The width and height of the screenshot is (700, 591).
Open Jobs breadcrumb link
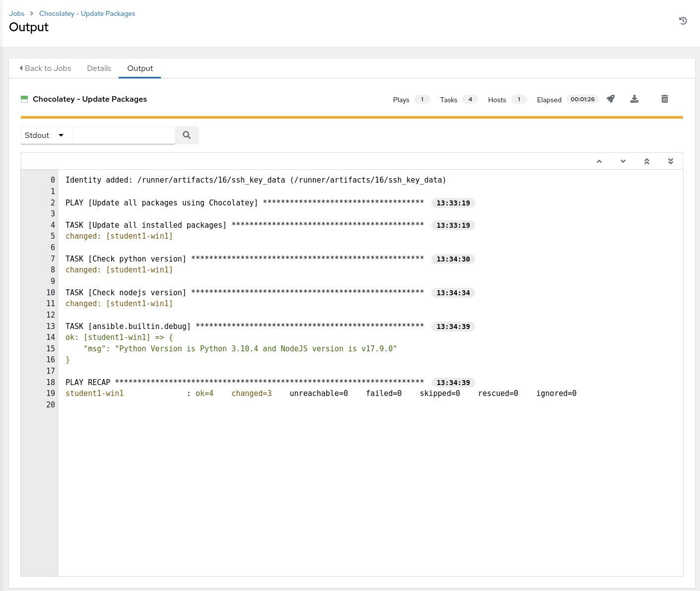(16, 13)
